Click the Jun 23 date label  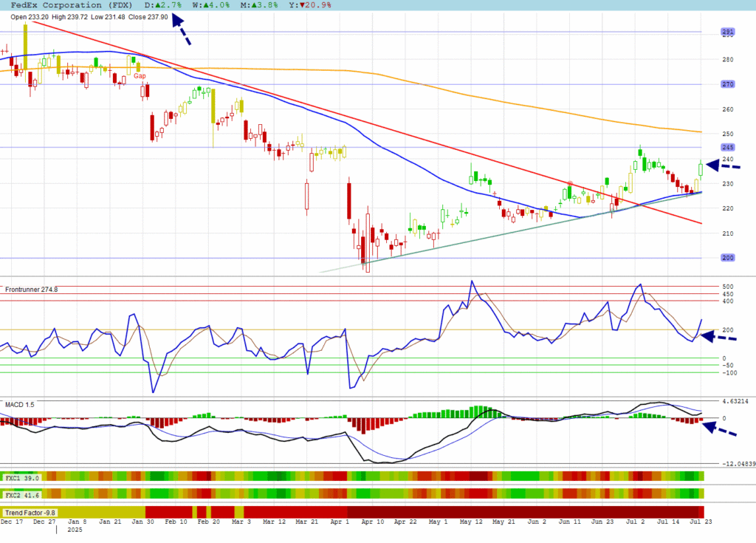602,522
